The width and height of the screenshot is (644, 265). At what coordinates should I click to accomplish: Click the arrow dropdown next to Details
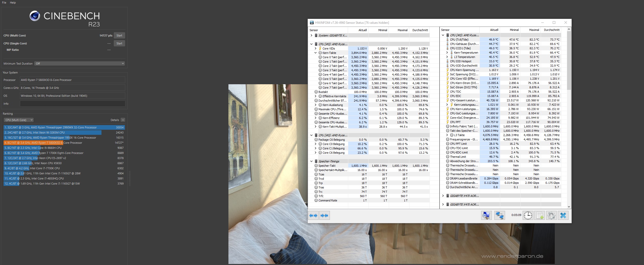pos(123,120)
